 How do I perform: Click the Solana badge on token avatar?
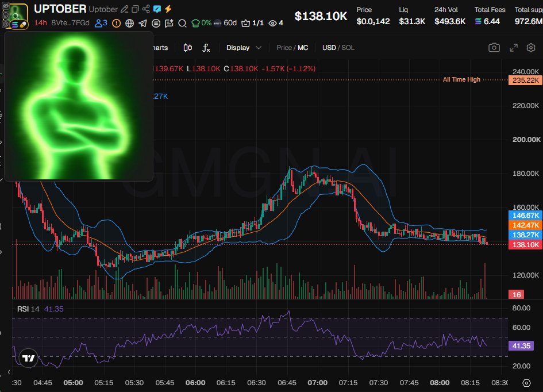pos(15,25)
